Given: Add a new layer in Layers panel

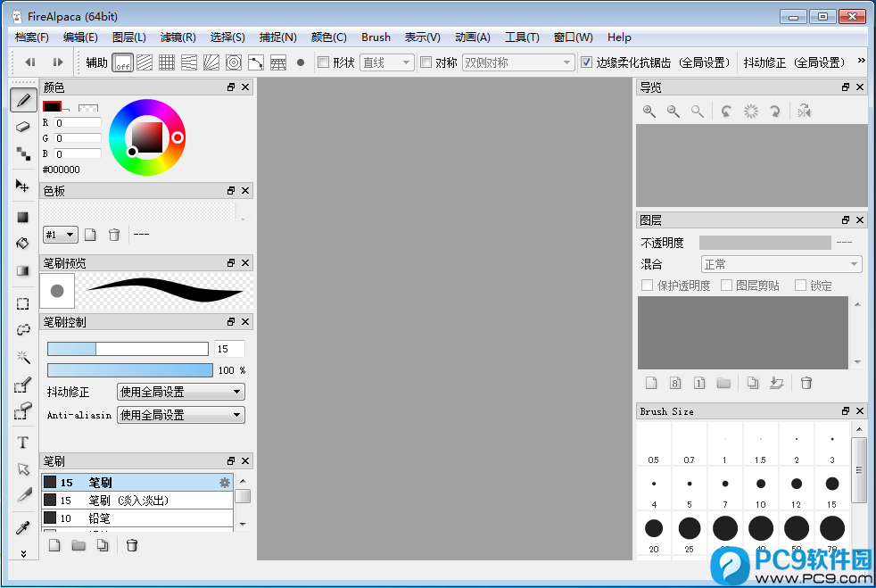Looking at the screenshot, I should click(651, 383).
